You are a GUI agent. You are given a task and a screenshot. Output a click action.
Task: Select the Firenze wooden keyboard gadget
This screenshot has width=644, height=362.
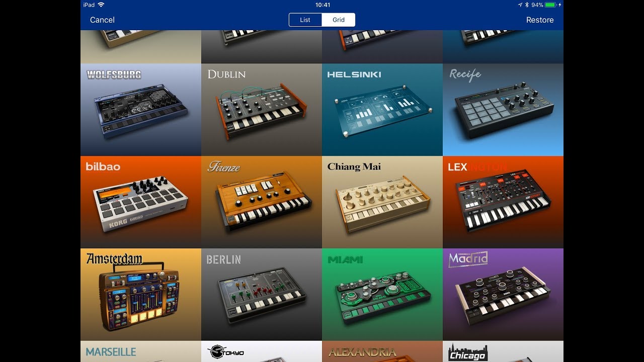click(x=262, y=202)
